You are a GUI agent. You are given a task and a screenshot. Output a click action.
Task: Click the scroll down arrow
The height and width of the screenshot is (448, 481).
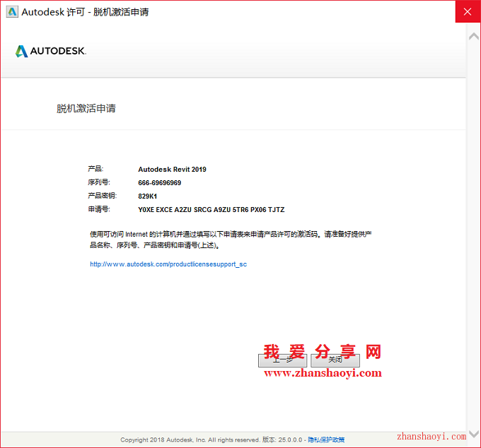tap(474, 434)
